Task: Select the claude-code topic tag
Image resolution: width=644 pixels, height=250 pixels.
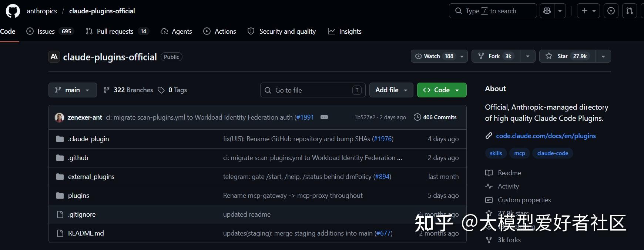Action: pyautogui.click(x=553, y=153)
